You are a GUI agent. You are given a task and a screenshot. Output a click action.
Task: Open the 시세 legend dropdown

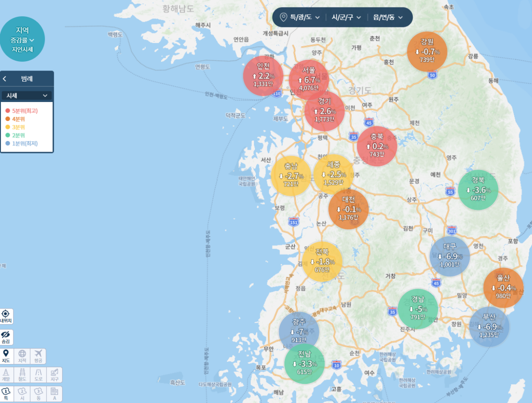27,95
